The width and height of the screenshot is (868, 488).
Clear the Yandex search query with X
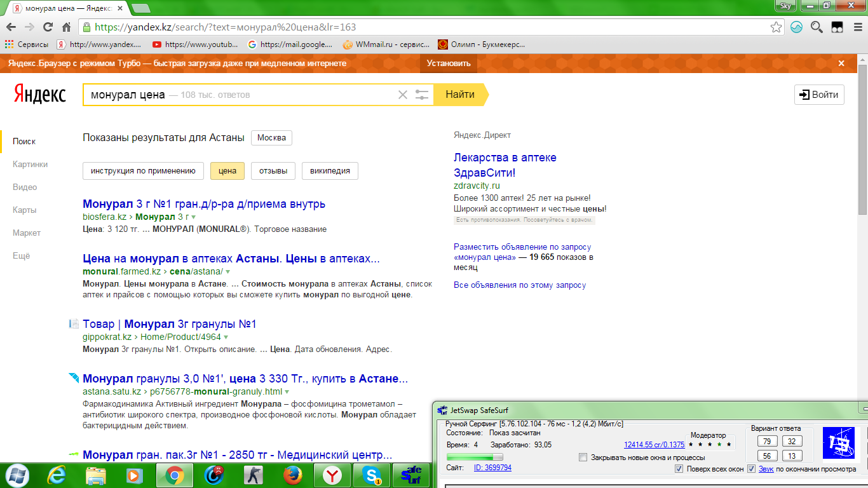402,95
